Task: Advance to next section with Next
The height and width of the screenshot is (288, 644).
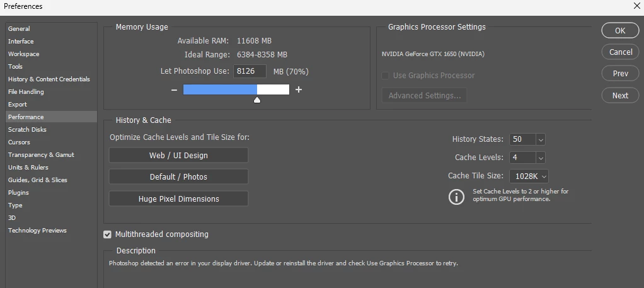Action: click(x=620, y=96)
